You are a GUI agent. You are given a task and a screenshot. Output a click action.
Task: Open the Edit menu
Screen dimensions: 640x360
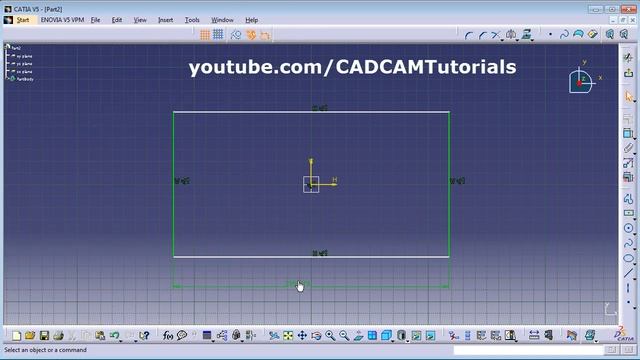coord(117,20)
